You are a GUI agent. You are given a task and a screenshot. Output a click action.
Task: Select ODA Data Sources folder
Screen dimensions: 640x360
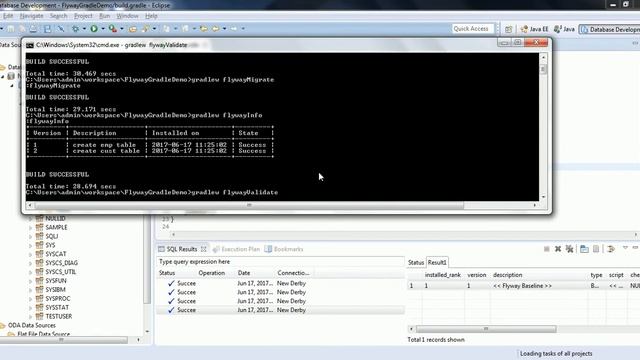[x=31, y=325]
